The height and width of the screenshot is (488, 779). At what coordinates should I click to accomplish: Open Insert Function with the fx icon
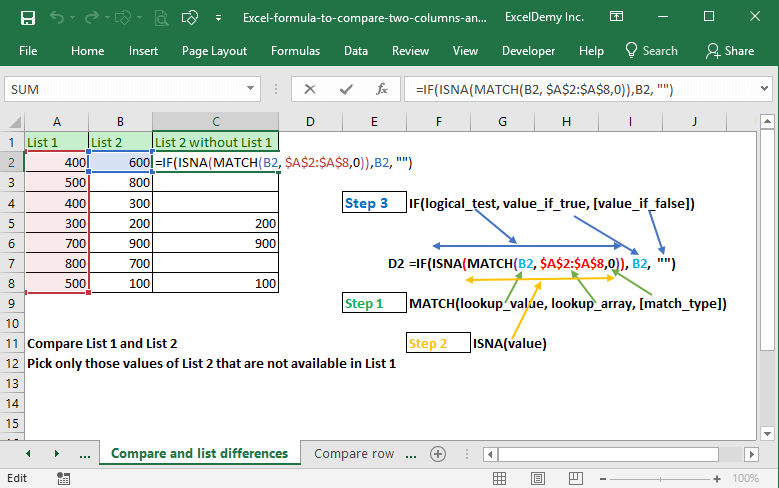[382, 89]
